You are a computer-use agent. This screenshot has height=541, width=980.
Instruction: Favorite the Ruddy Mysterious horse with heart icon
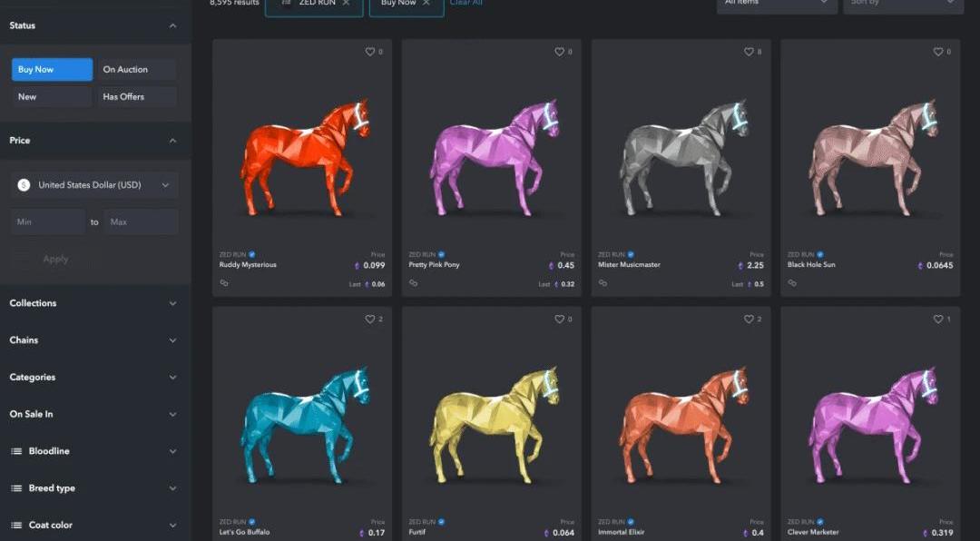point(370,52)
